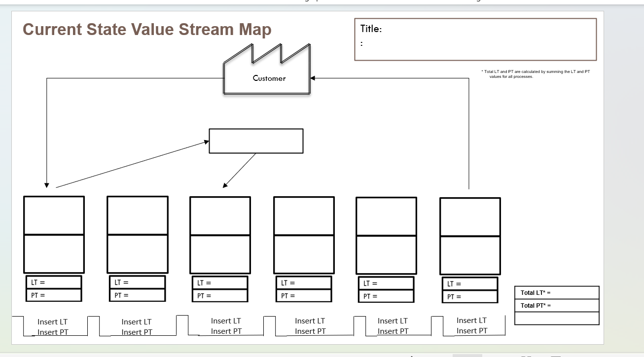Screen dimensions: 644x357
Task: Click the Total PT* = box
Action: point(556,305)
